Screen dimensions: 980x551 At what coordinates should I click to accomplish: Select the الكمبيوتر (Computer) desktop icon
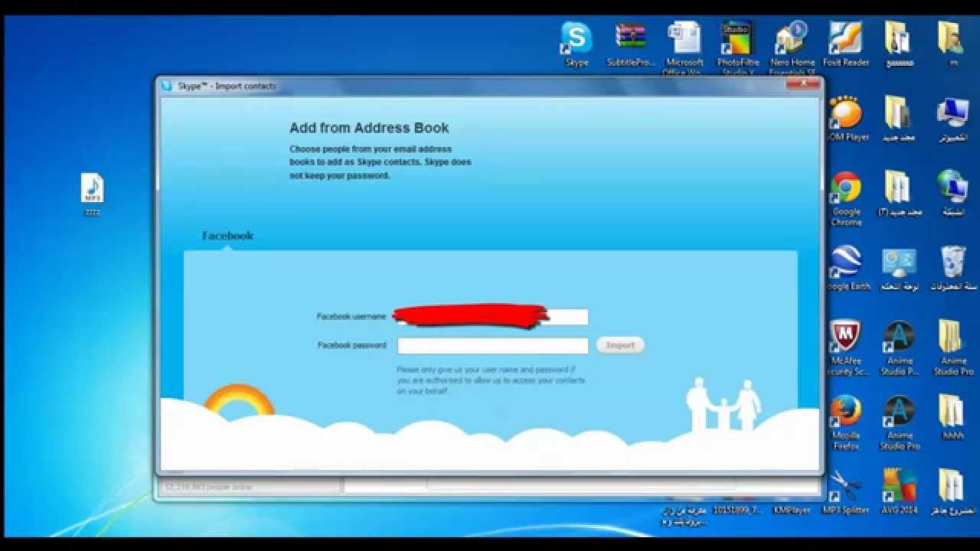pos(952,119)
